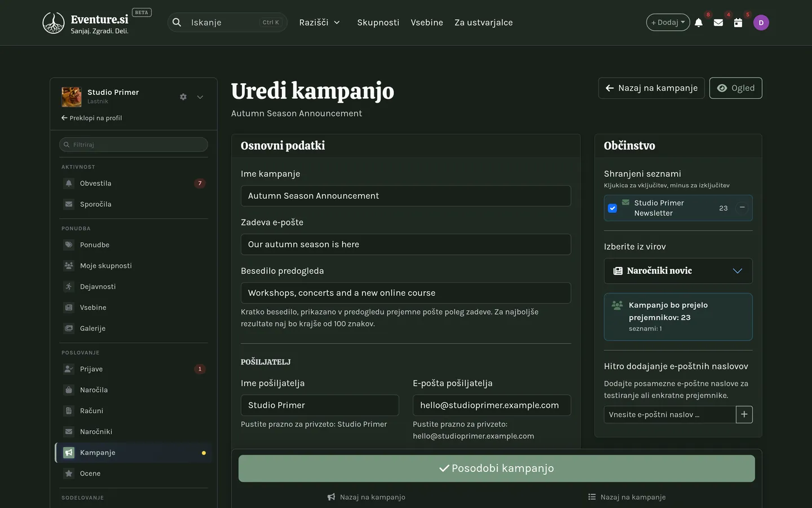Open Ponudbe in the sidebar
This screenshot has width=812, height=508.
click(x=134, y=245)
